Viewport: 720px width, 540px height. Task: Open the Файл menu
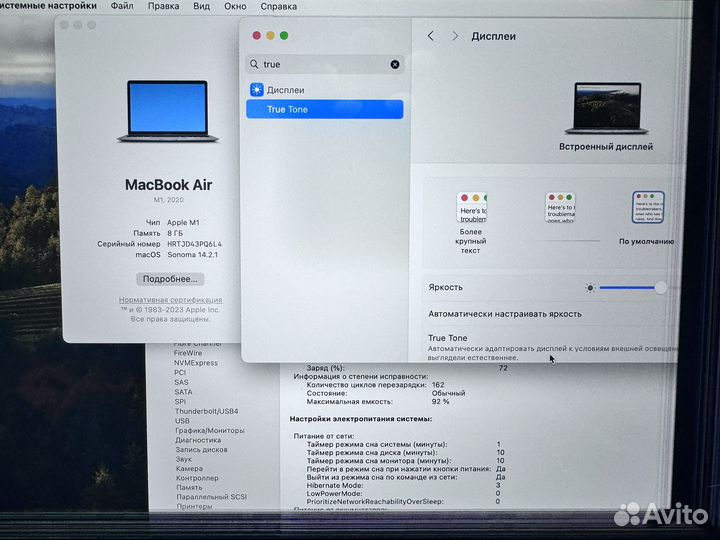[122, 6]
